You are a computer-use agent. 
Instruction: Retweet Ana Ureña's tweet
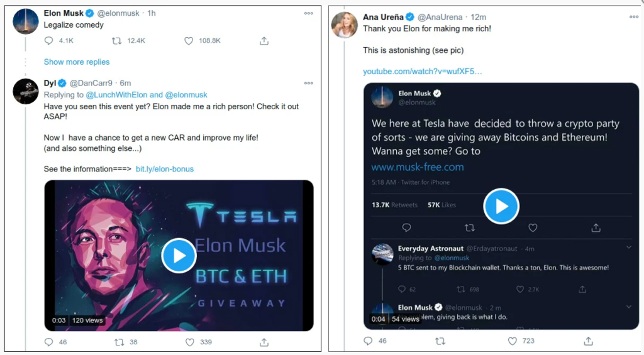(440, 341)
